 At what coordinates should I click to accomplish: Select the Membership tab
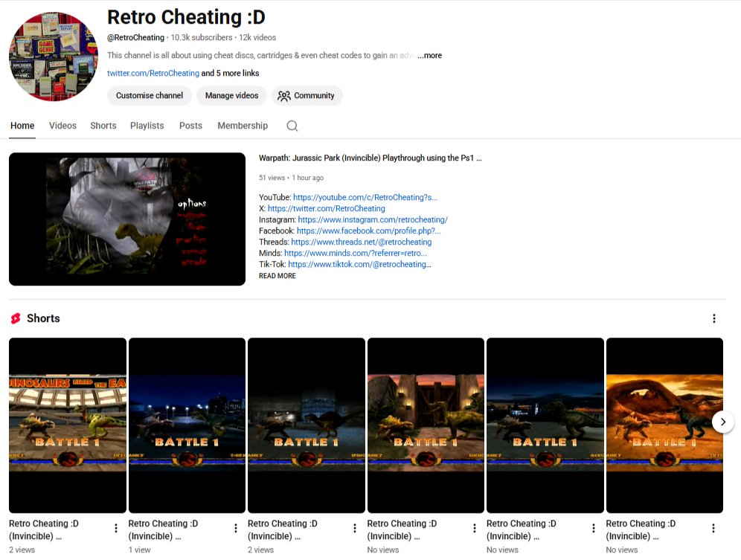click(x=243, y=126)
